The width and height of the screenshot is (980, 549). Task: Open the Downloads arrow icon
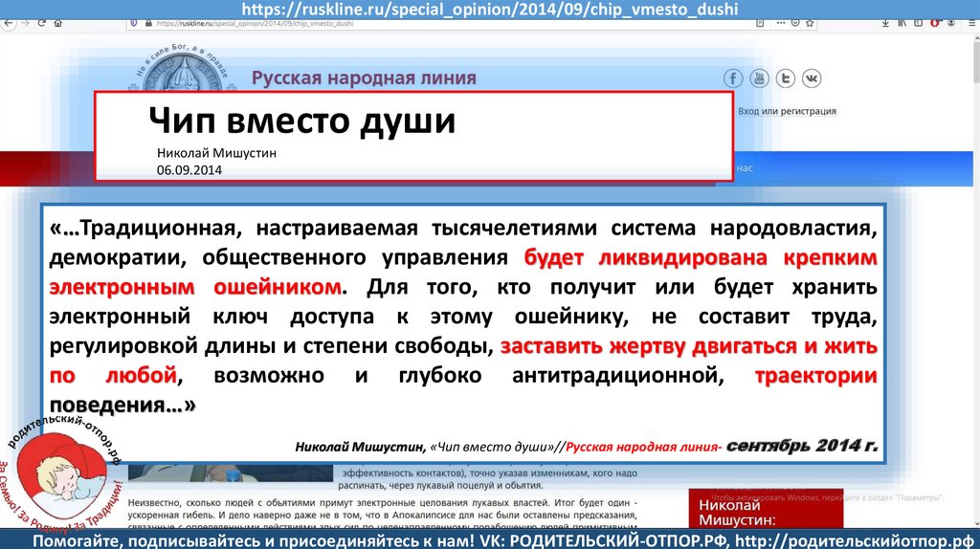[885, 23]
